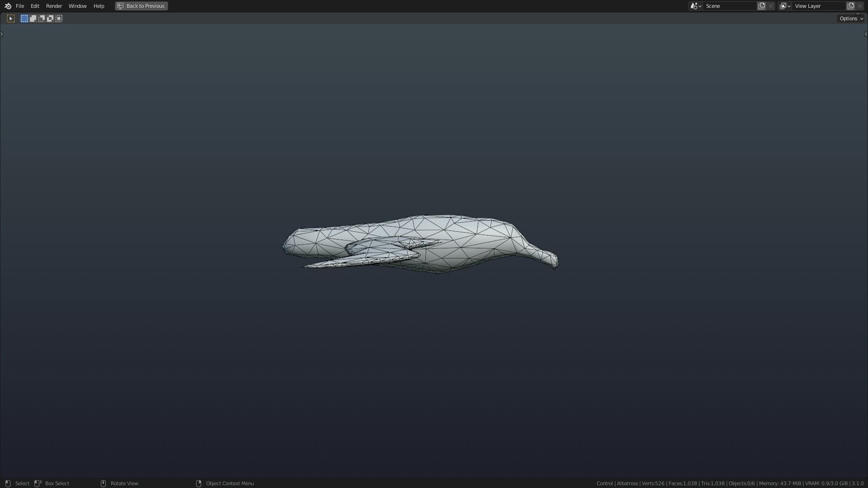
Task: Add a new view layer icon
Action: 851,6
